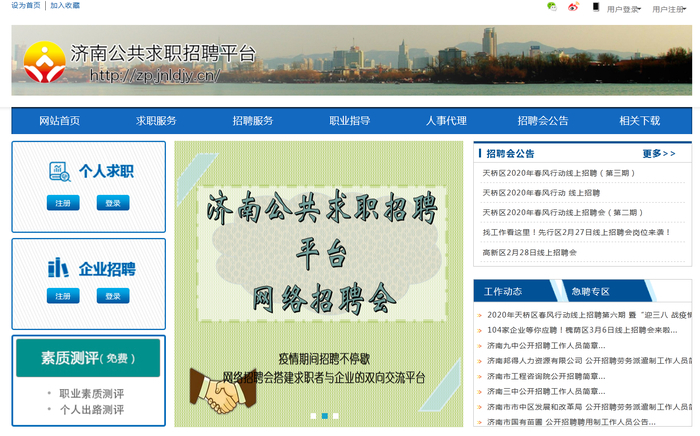Open 天桥区2020年春风行动线上招聘(第三期)
This screenshot has height=436, width=700.
click(x=558, y=173)
